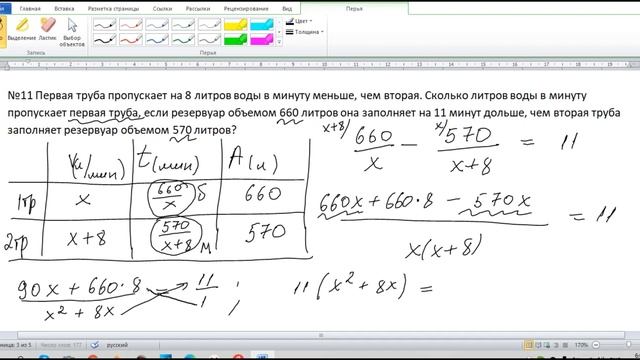This screenshot has width=640, height=360.
Task: Open the Вид ribbon tab
Action: pyautogui.click(x=287, y=9)
